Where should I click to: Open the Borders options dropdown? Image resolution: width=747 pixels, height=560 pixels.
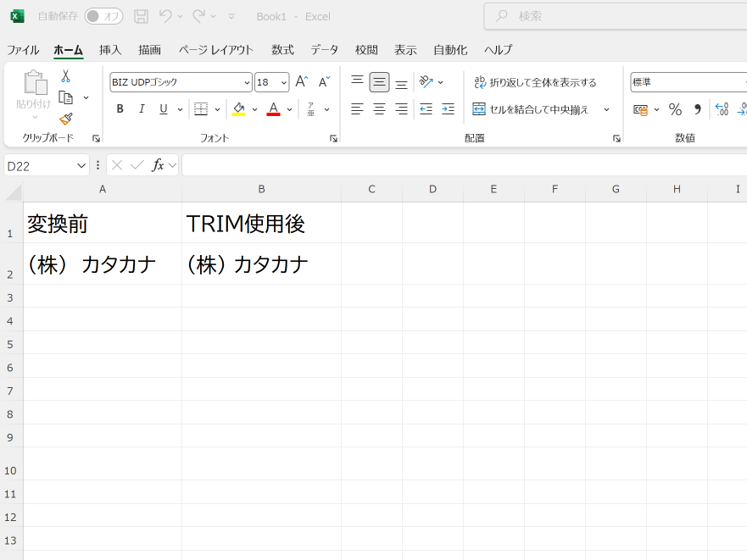click(217, 109)
